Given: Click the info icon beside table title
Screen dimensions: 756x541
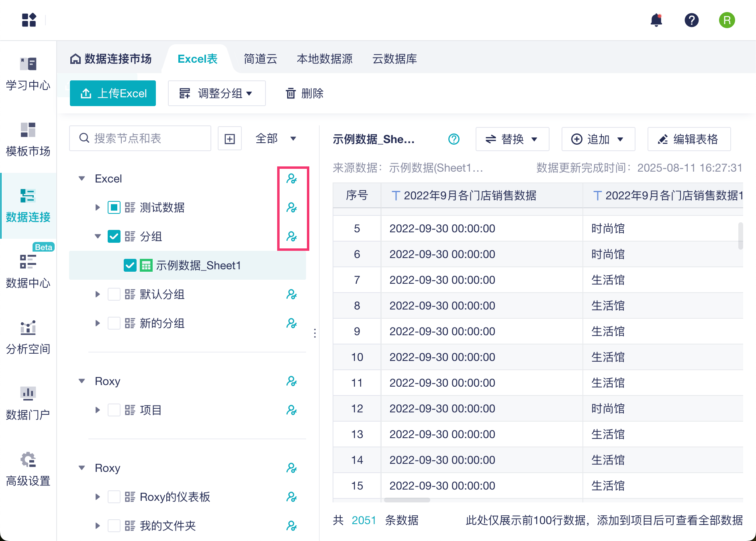Looking at the screenshot, I should pos(454,139).
